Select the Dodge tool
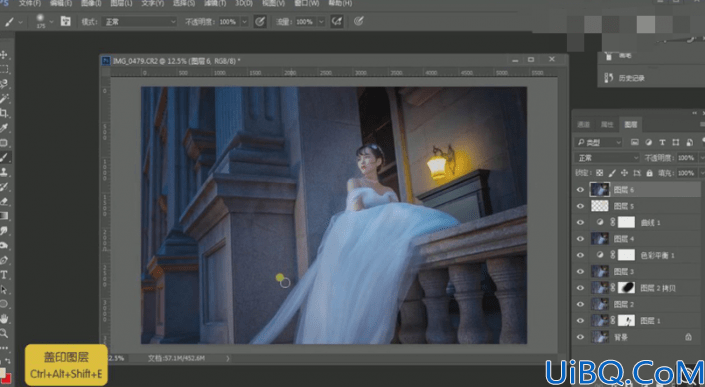Image resolution: width=705 pixels, height=387 pixels. (4, 245)
